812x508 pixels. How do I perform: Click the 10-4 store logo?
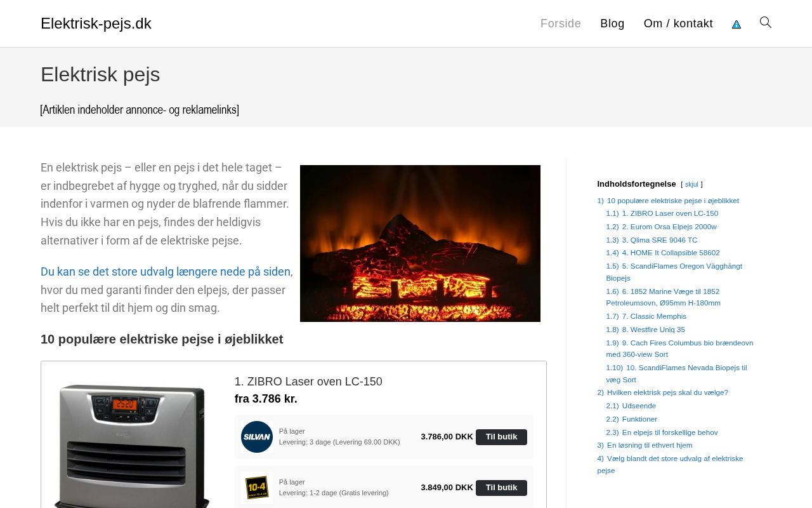[x=257, y=488]
